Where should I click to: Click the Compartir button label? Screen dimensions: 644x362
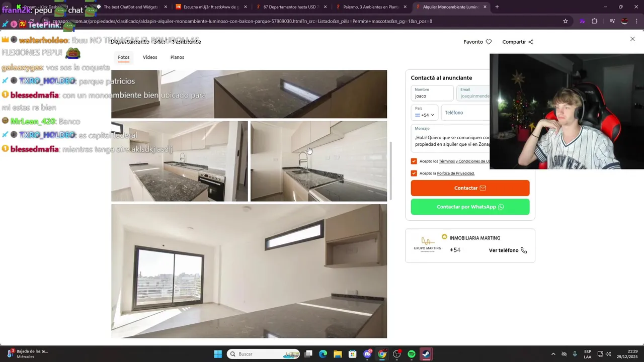(x=514, y=42)
